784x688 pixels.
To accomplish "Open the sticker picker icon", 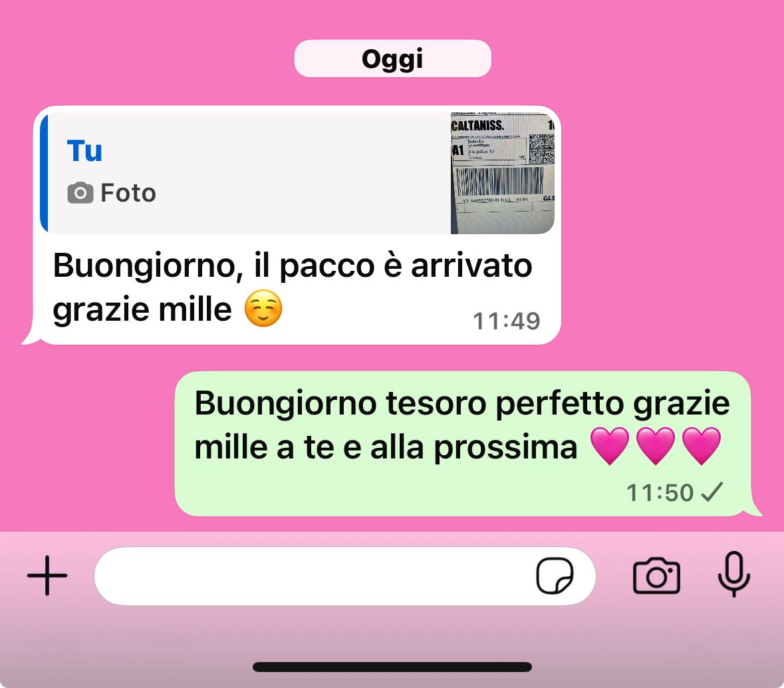I will click(x=555, y=576).
